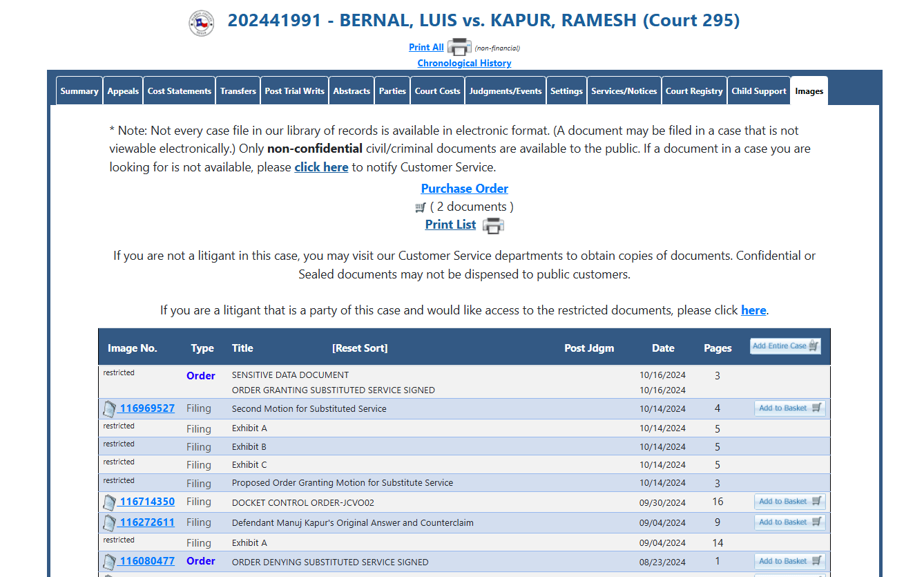Screen dimensions: 924x577
Task: Click the printer icon beside Print List
Action: click(x=493, y=225)
